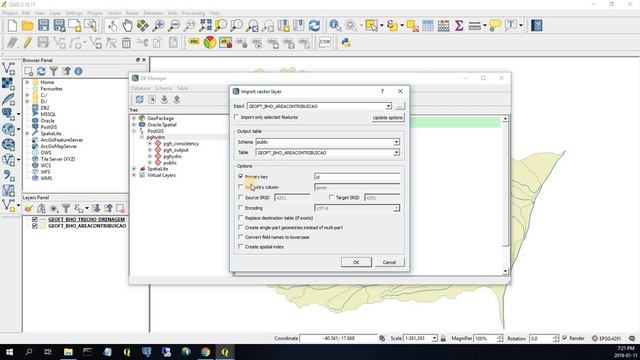Check Replace destination table option
Screen dimensions: 640x360
(240, 218)
